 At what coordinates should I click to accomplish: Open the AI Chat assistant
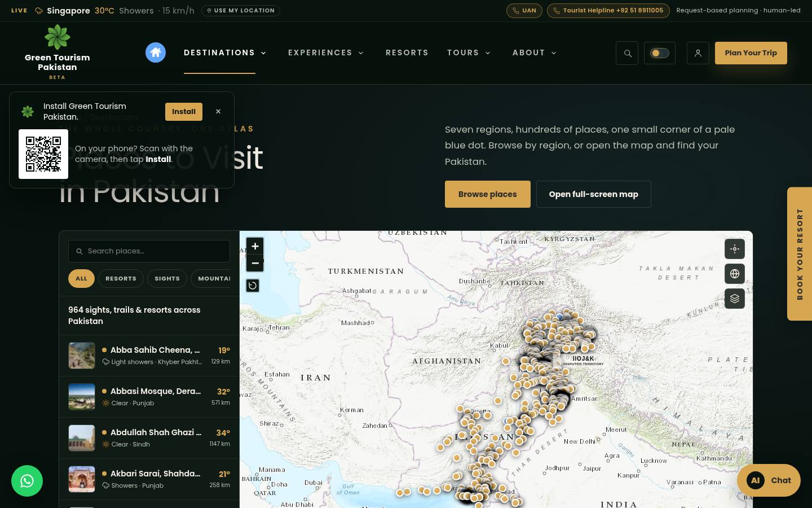[769, 480]
